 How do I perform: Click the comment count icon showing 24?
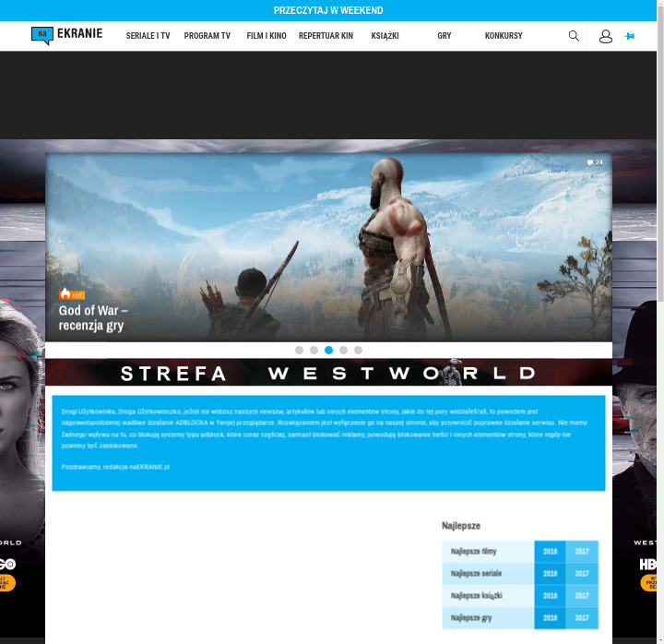(x=595, y=162)
